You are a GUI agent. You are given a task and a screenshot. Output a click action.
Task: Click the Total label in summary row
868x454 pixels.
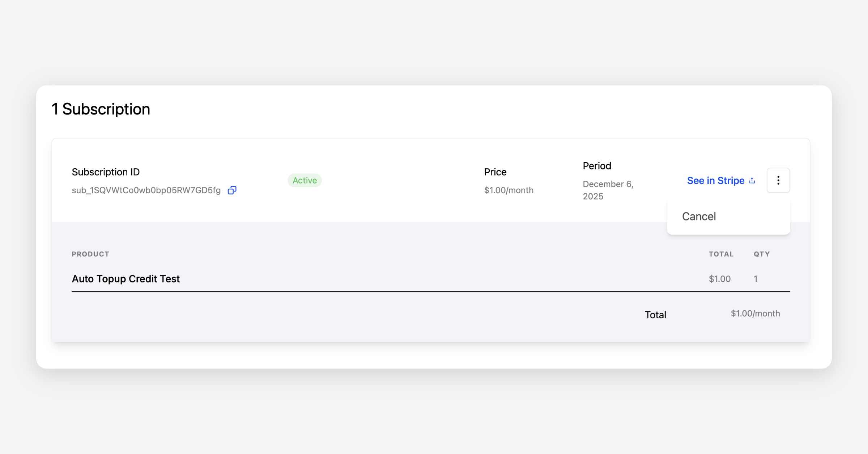(655, 315)
